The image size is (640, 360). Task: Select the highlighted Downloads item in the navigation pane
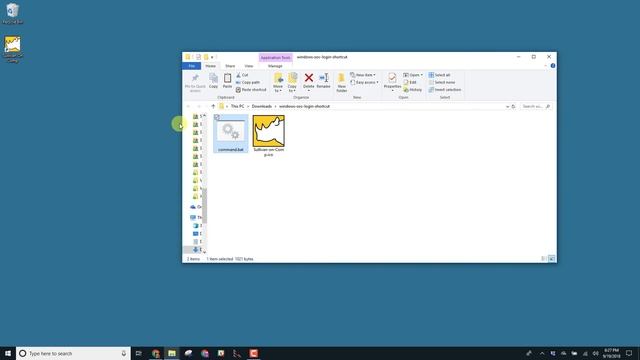[x=193, y=249]
